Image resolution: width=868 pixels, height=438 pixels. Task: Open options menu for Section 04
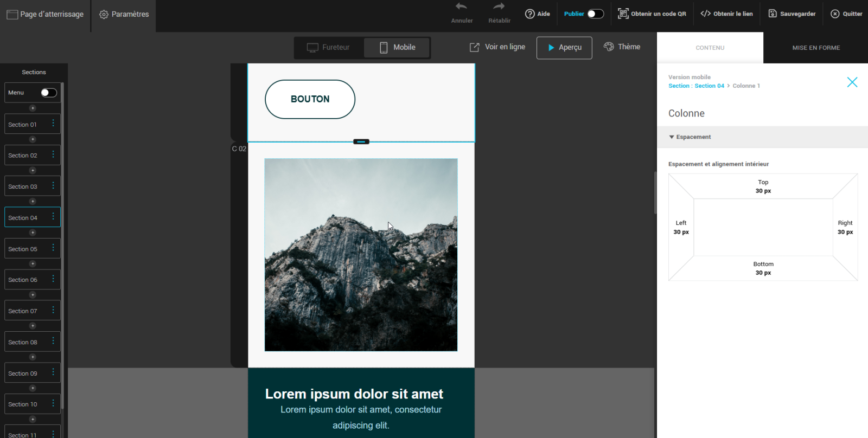point(53,217)
